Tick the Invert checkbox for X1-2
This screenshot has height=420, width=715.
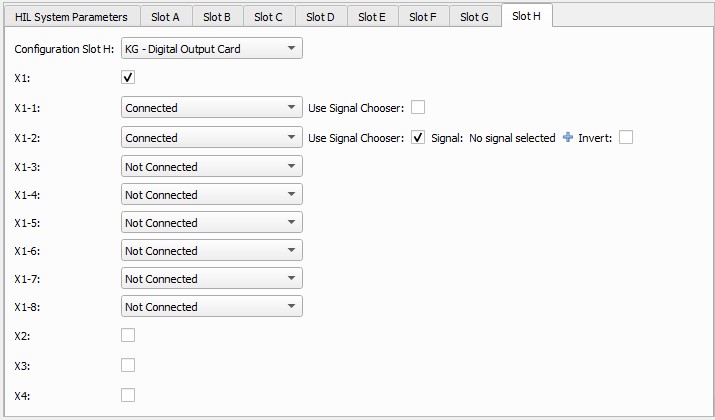626,137
